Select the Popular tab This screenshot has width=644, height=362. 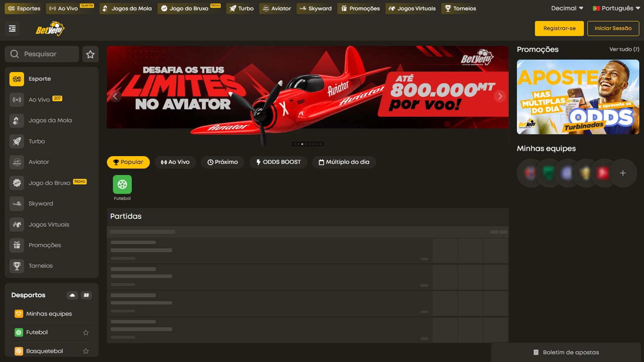click(128, 162)
